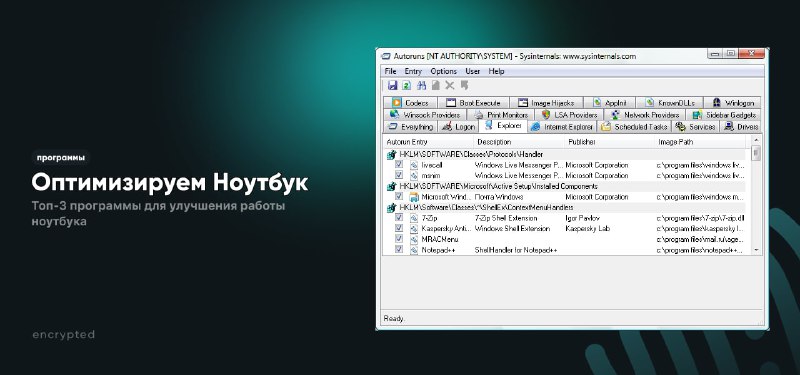Open the Entry menu
This screenshot has height=375, width=800.
point(413,71)
